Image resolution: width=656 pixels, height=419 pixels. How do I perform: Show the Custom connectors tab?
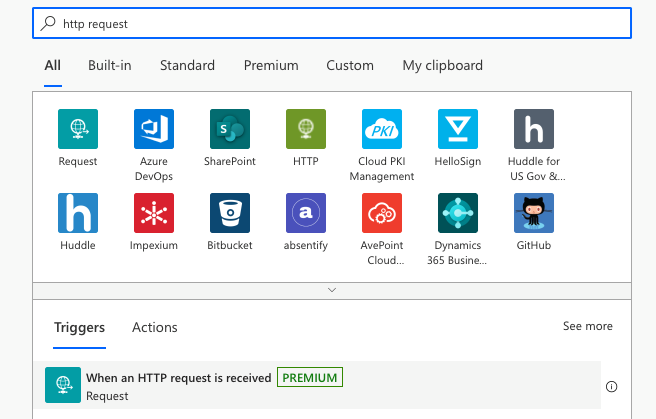click(x=350, y=66)
